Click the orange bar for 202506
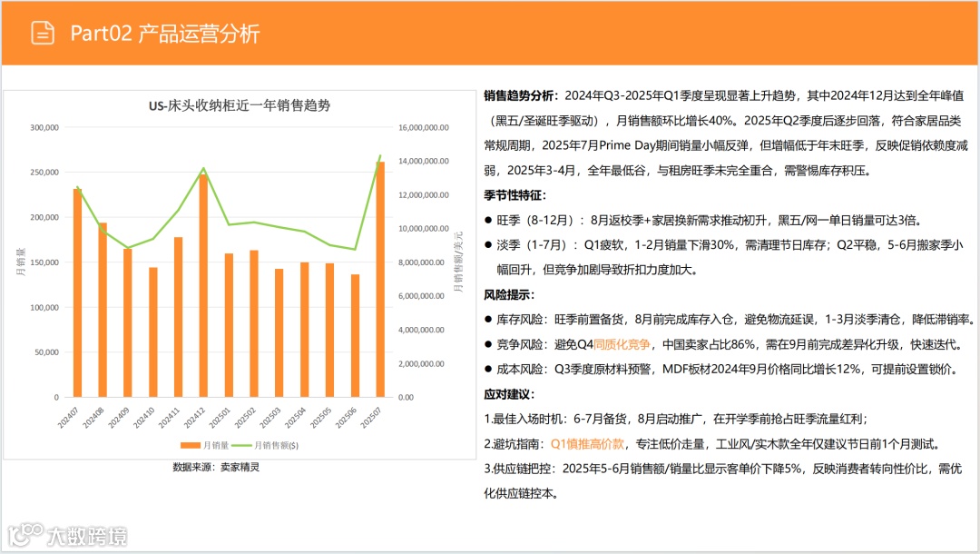 tap(355, 336)
